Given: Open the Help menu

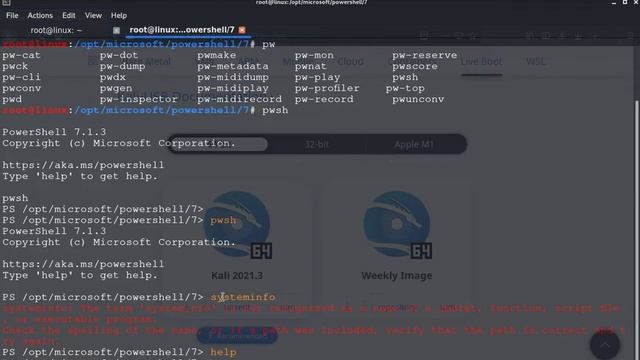Looking at the screenshot, I should [119, 16].
